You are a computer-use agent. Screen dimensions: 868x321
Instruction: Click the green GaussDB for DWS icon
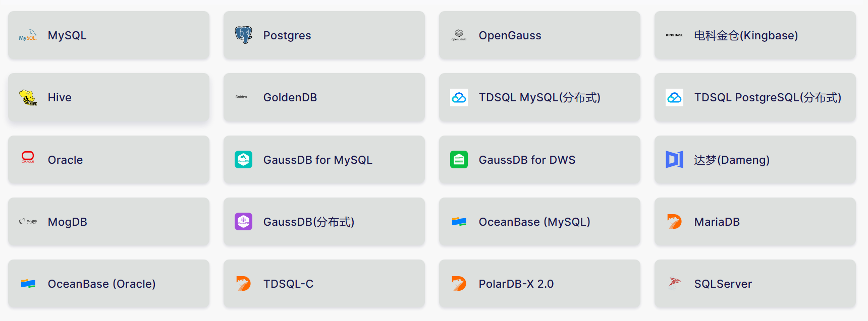click(459, 160)
